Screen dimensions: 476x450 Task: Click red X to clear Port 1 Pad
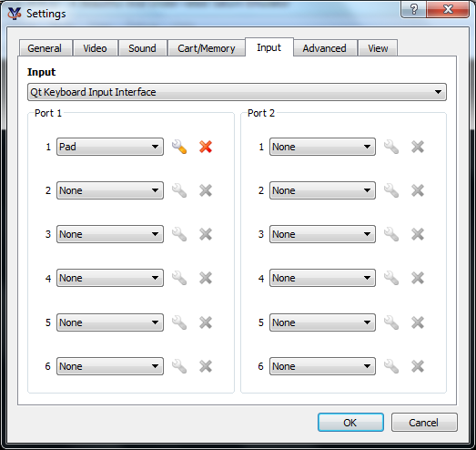pyautogui.click(x=206, y=147)
